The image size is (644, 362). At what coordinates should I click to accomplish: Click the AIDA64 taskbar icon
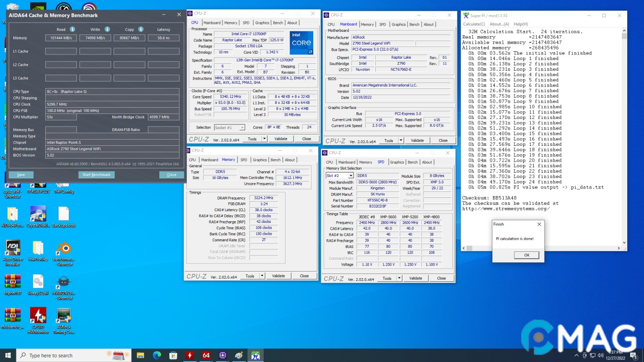point(206,355)
